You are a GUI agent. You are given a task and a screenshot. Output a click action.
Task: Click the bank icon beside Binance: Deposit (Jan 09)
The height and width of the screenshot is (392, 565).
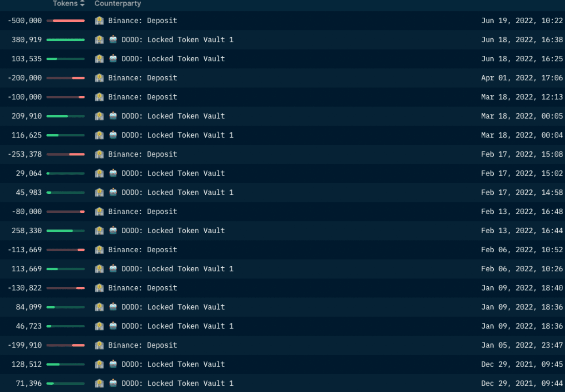pos(99,288)
